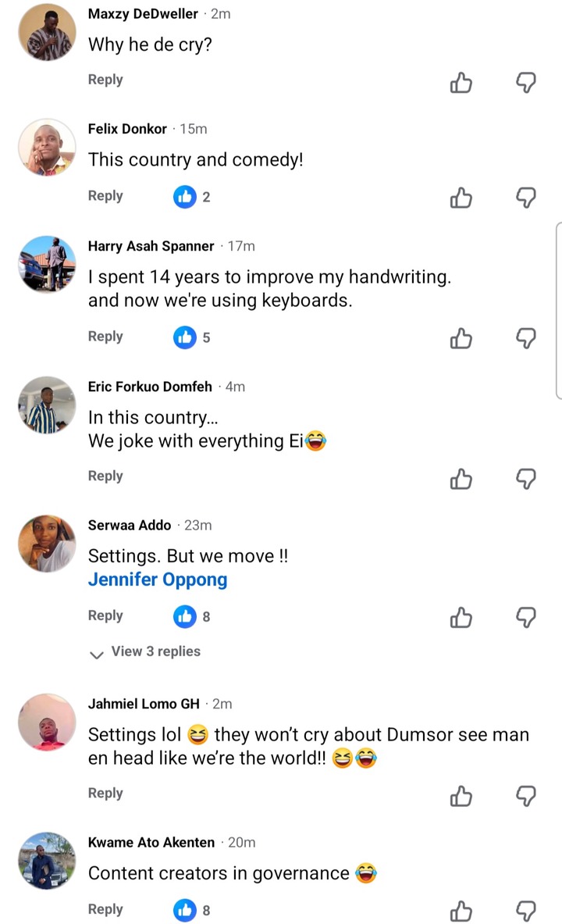Thumbs up Jahmiel Lomo GH's comment

click(x=461, y=795)
